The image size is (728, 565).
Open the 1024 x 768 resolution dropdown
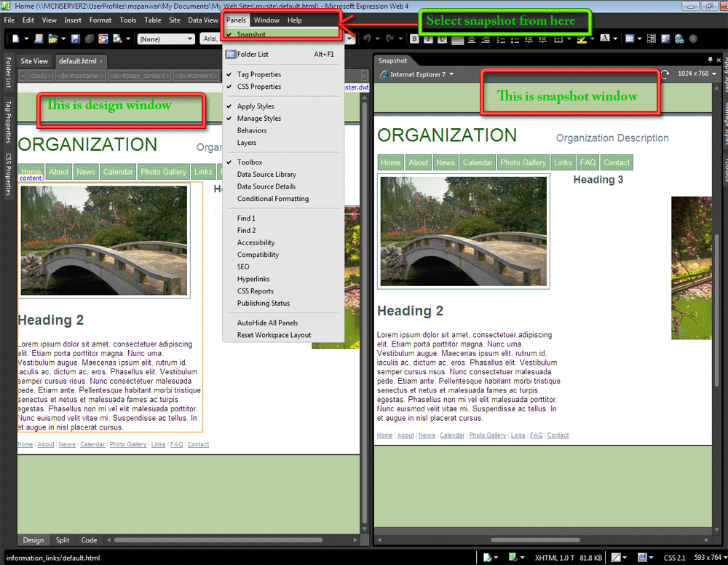coord(697,74)
